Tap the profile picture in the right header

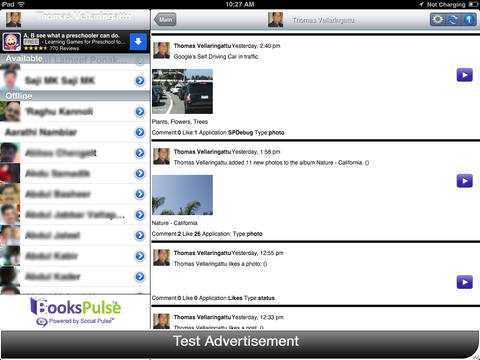click(x=276, y=20)
